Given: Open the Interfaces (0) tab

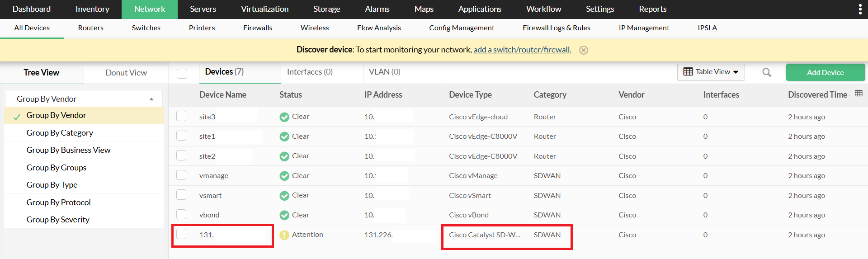Looking at the screenshot, I should point(310,72).
